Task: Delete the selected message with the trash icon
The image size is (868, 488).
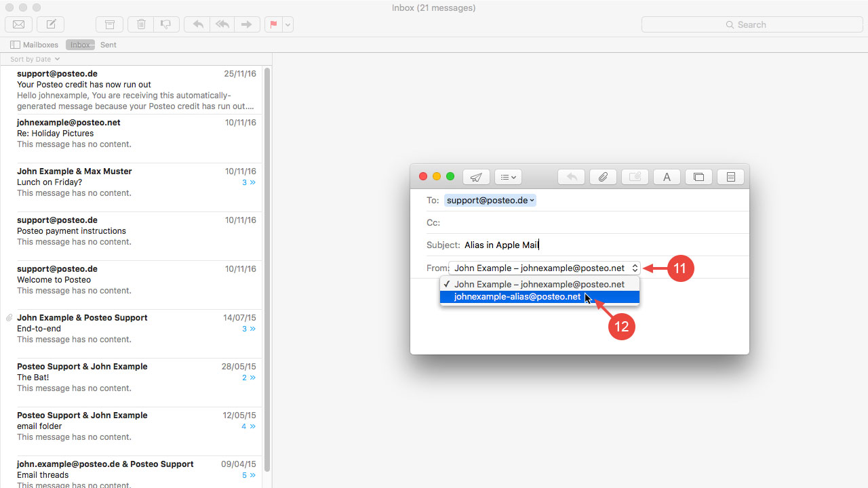Action: click(140, 24)
